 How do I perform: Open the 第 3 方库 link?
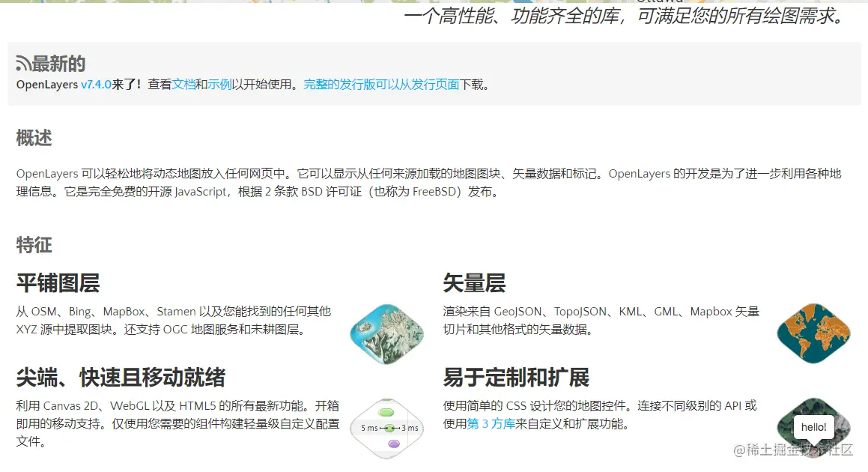click(491, 424)
